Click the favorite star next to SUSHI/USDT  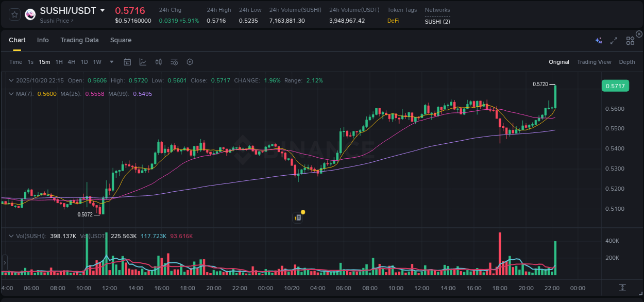pyautogui.click(x=14, y=14)
